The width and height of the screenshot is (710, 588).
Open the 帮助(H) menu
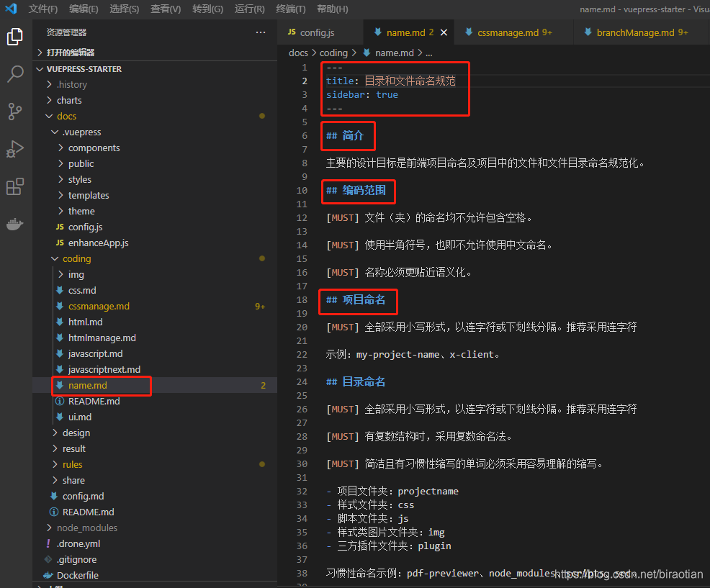333,9
